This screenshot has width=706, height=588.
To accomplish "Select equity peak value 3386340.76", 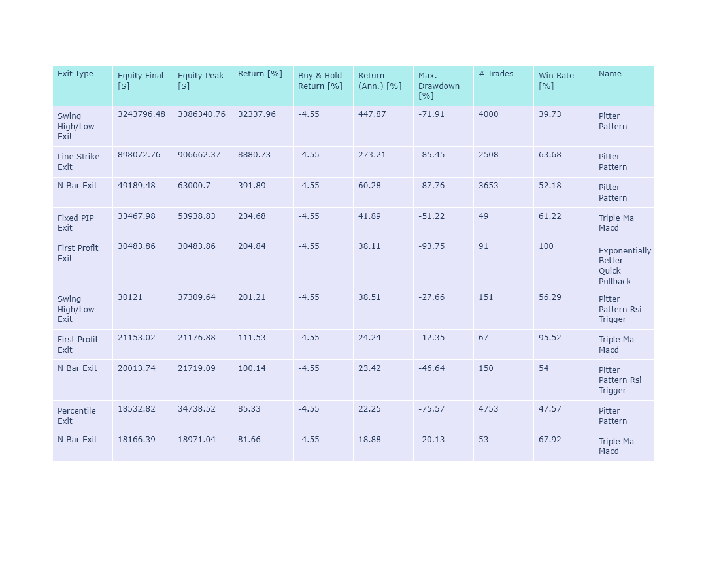I will [201, 114].
